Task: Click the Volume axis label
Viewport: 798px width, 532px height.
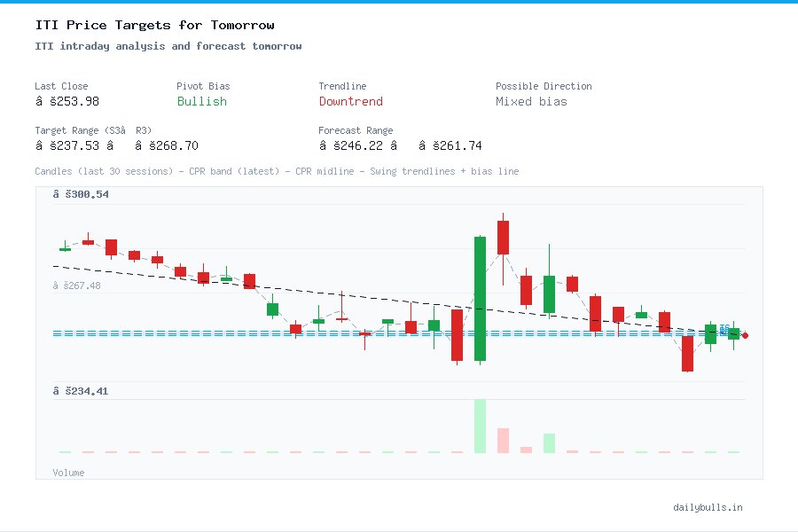Action: click(68, 473)
